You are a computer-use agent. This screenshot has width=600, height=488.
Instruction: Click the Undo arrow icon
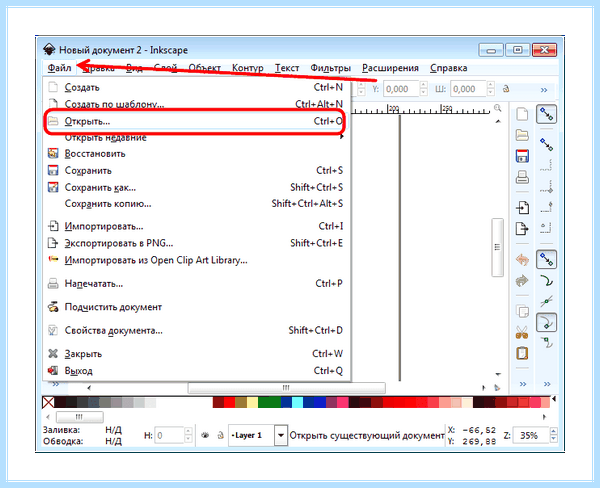(x=522, y=260)
